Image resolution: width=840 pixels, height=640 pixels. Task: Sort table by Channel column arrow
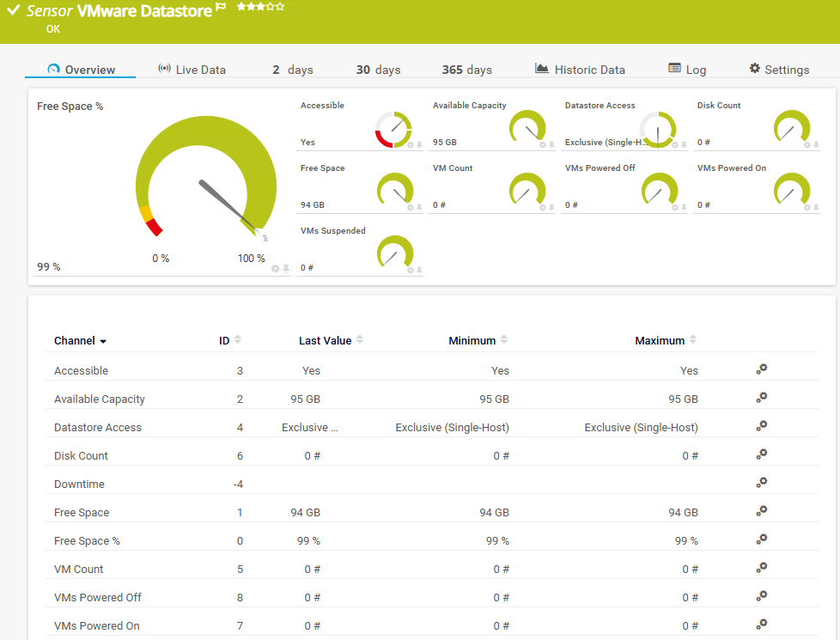[x=103, y=341]
